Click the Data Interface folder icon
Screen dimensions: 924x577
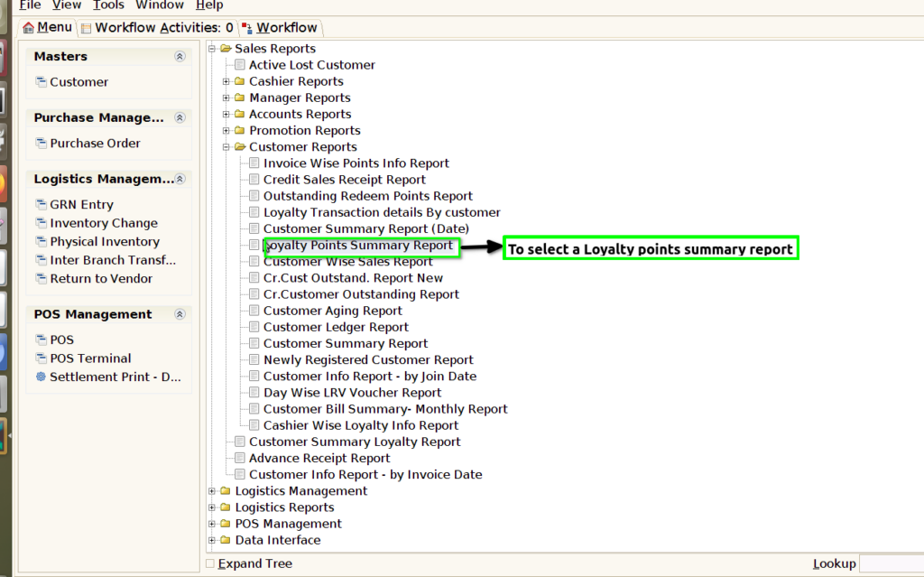coord(225,540)
